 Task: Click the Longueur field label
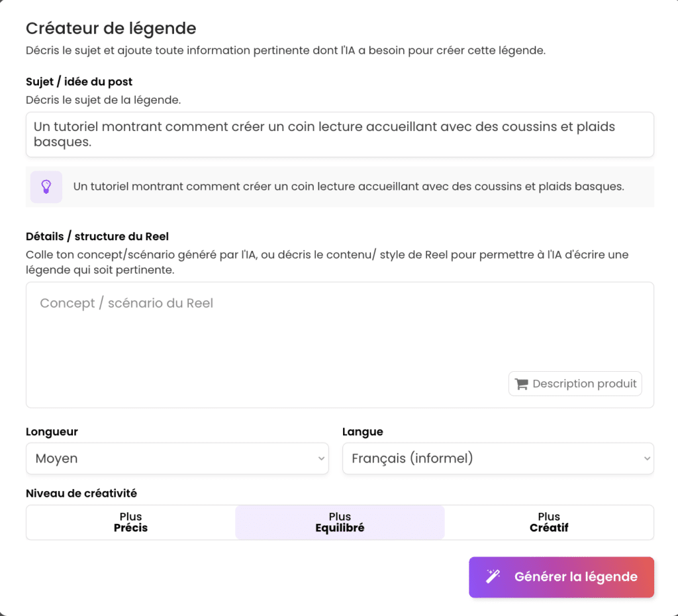coord(52,431)
